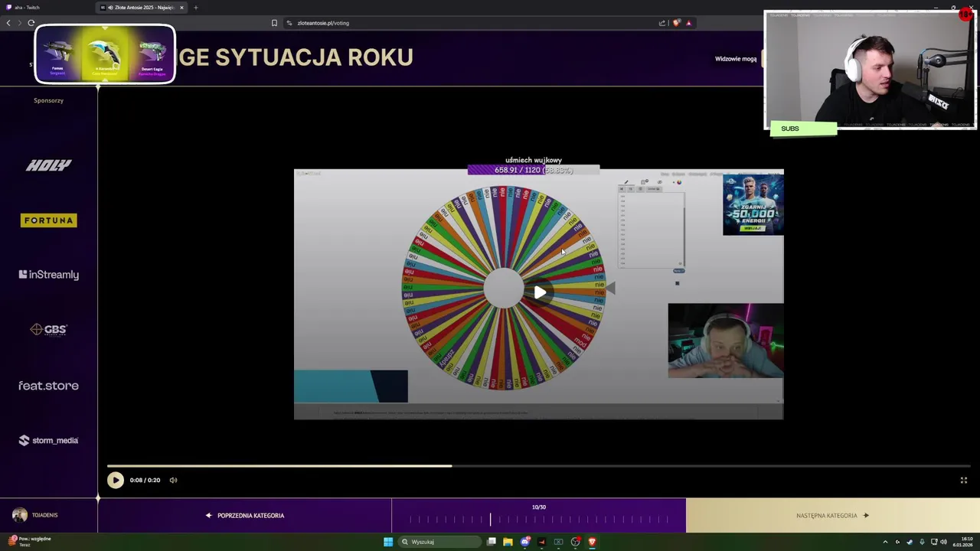Open the feat.store sponsor link

click(x=48, y=386)
